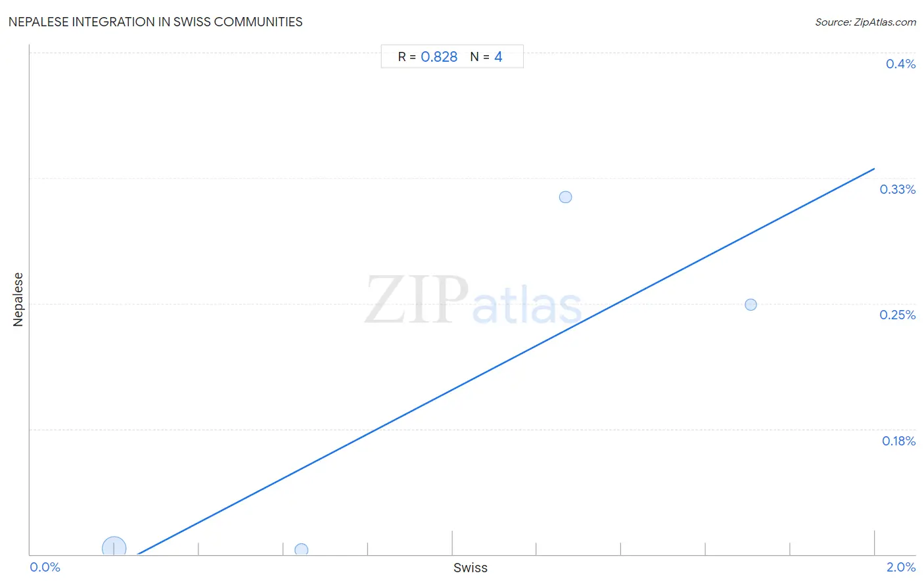Screen dimensions: 924x586
Task: Click the 0.0% x-axis start label
Action: coord(45,567)
